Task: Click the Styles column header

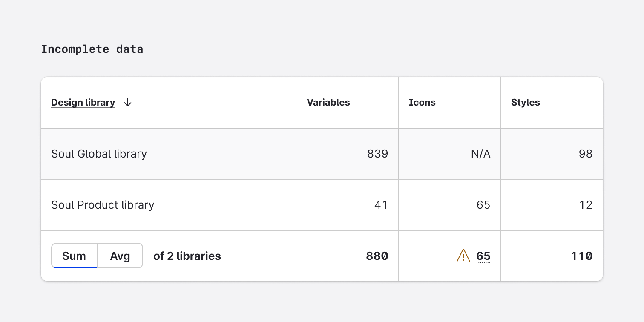Action: pyautogui.click(x=525, y=102)
